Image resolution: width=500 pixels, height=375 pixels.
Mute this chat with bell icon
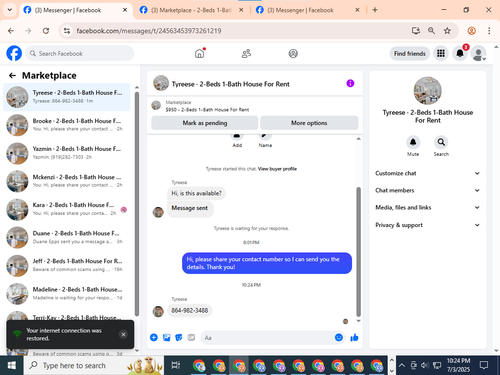[413, 142]
